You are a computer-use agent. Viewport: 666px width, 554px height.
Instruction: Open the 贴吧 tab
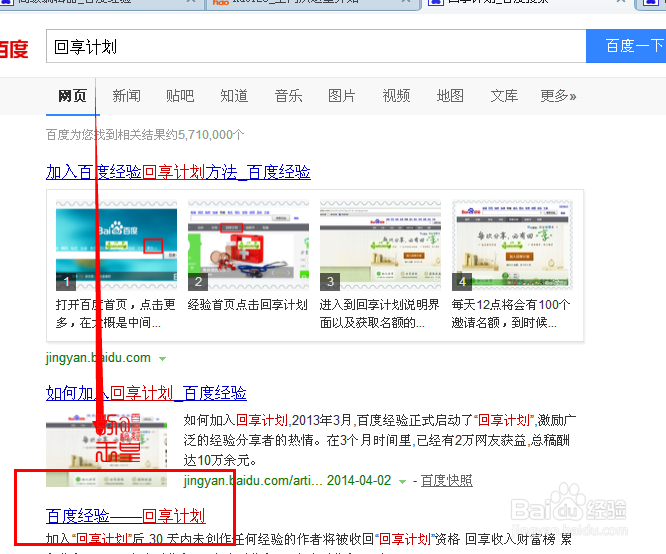(x=180, y=96)
